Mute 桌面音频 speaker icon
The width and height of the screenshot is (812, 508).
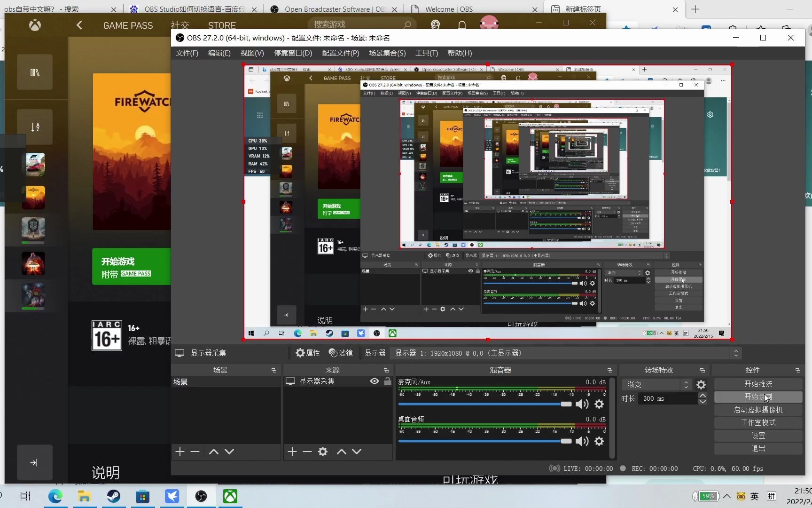[x=582, y=441]
